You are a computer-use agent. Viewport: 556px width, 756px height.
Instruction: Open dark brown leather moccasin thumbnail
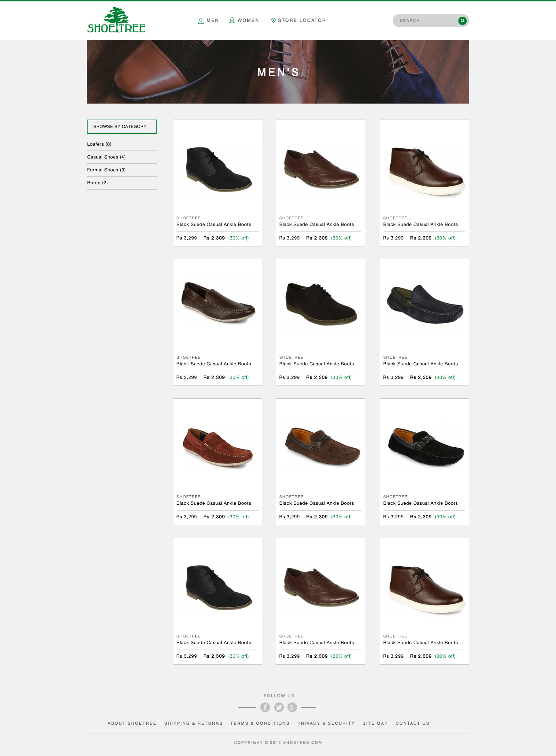[218, 302]
